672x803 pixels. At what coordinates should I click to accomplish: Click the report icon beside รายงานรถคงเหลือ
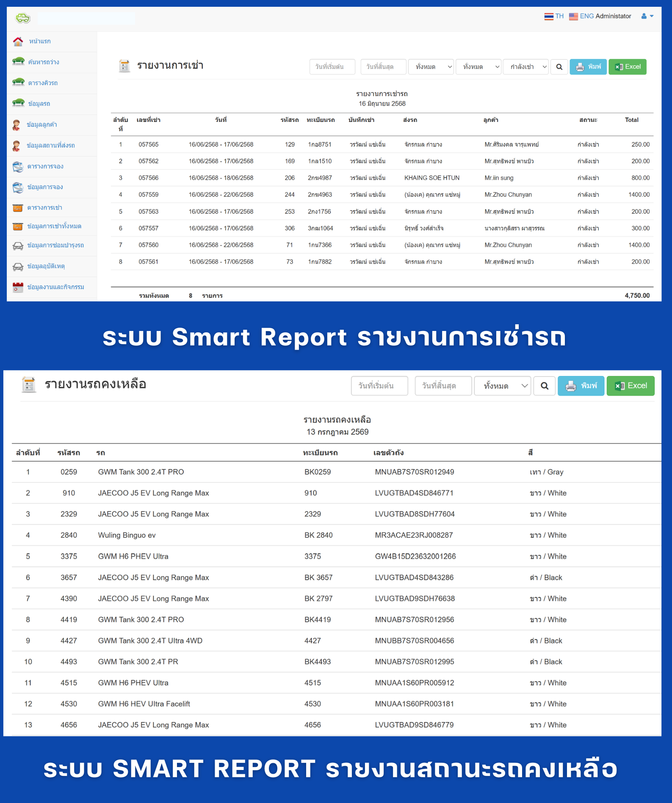tap(29, 384)
